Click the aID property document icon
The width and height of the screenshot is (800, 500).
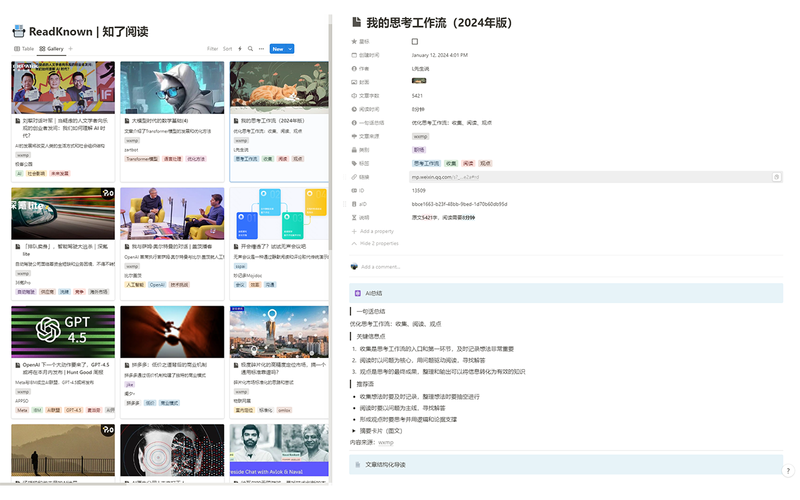(354, 204)
